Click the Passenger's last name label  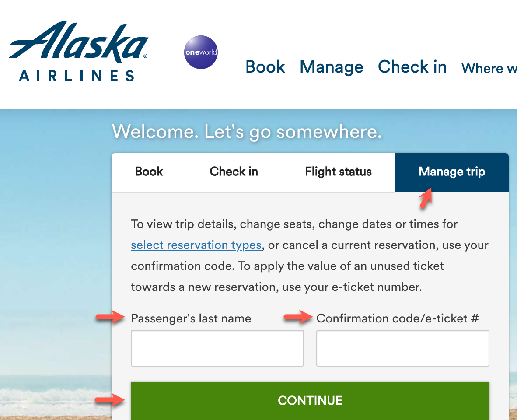[191, 318]
